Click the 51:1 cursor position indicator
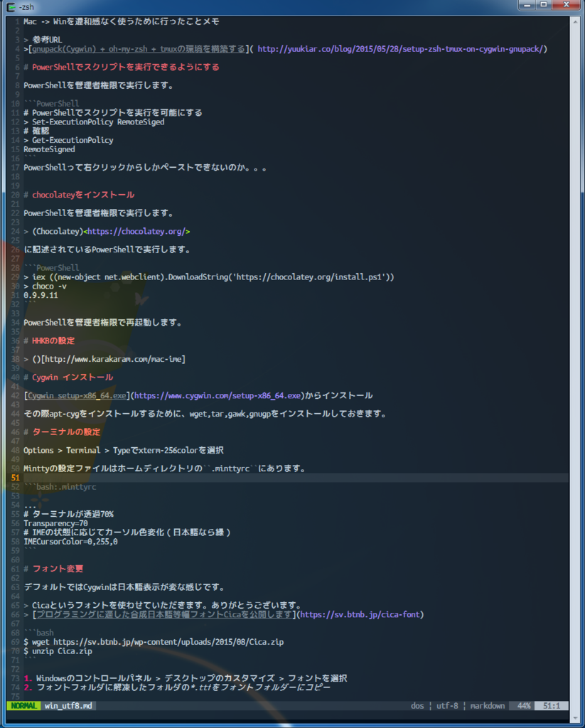Image resolution: width=585 pixels, height=728 pixels. pyautogui.click(x=552, y=706)
